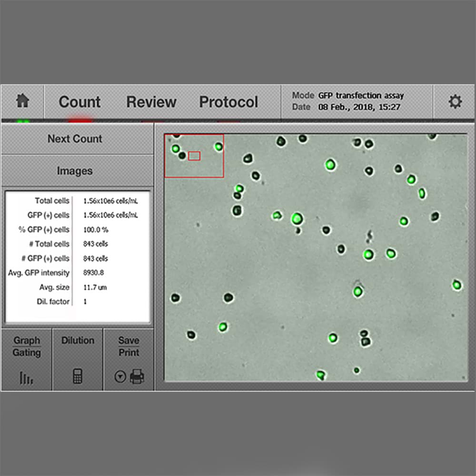
Task: Click the printer icon
Action: (x=137, y=377)
